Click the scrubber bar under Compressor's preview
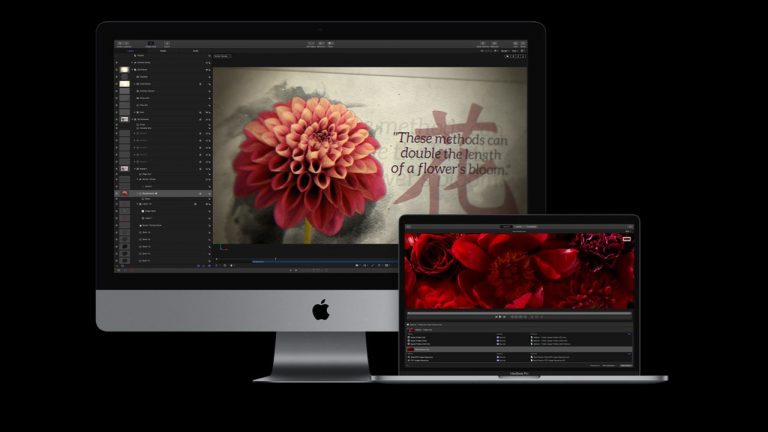 (x=519, y=313)
